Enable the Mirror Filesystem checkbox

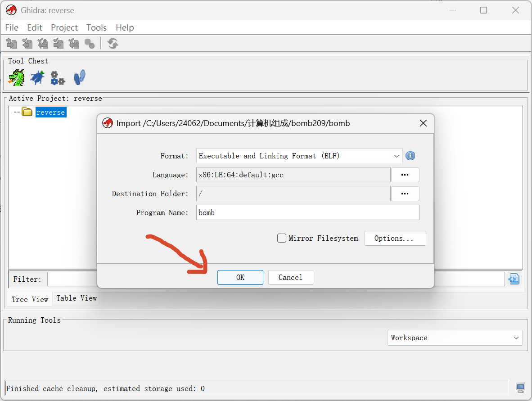[281, 238]
